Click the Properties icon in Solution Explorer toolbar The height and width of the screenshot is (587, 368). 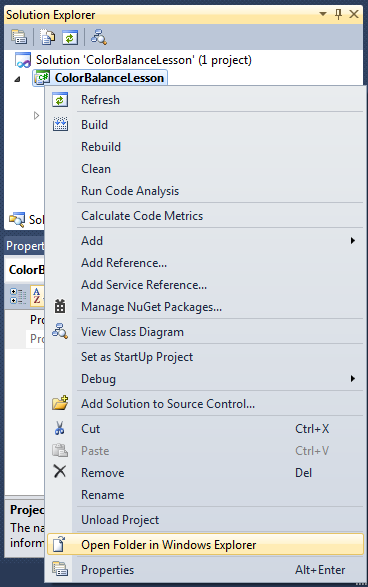(x=19, y=37)
